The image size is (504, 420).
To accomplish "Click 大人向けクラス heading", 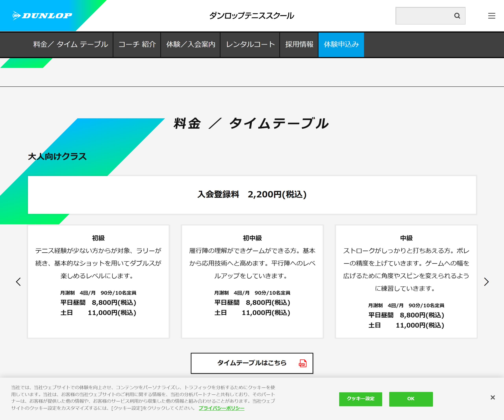I will point(57,157).
